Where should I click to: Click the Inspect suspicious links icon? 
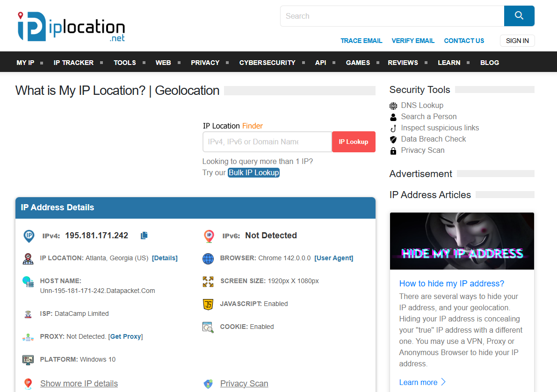(393, 128)
